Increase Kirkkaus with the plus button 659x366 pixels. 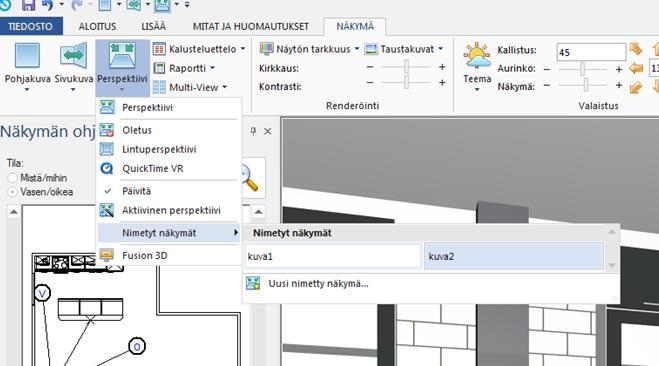click(x=442, y=67)
